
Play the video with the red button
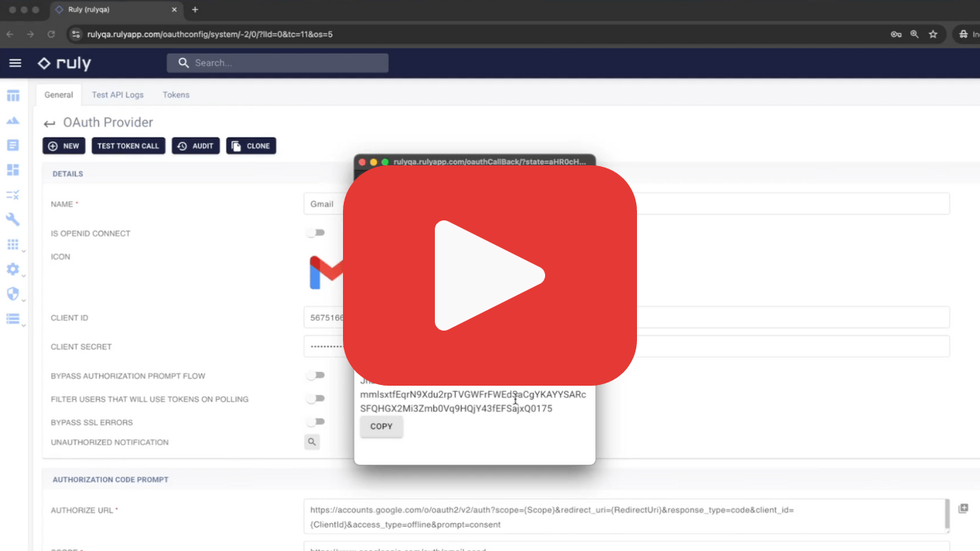[490, 275]
